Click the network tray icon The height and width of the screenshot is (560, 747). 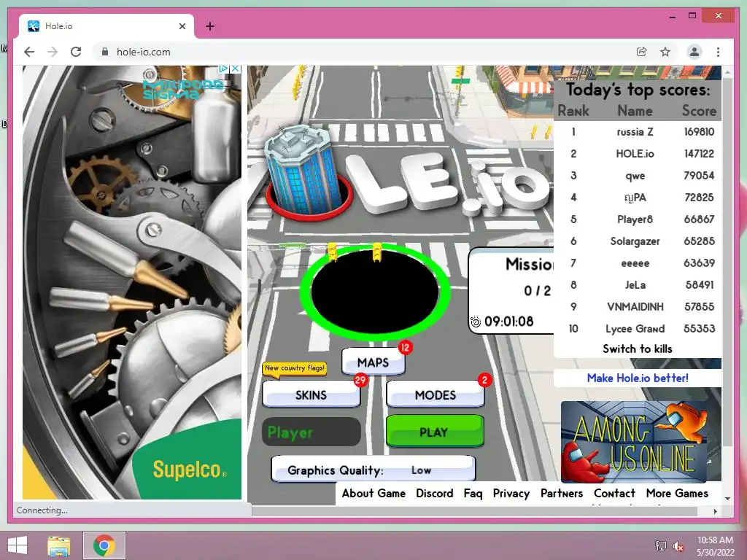[x=661, y=546]
